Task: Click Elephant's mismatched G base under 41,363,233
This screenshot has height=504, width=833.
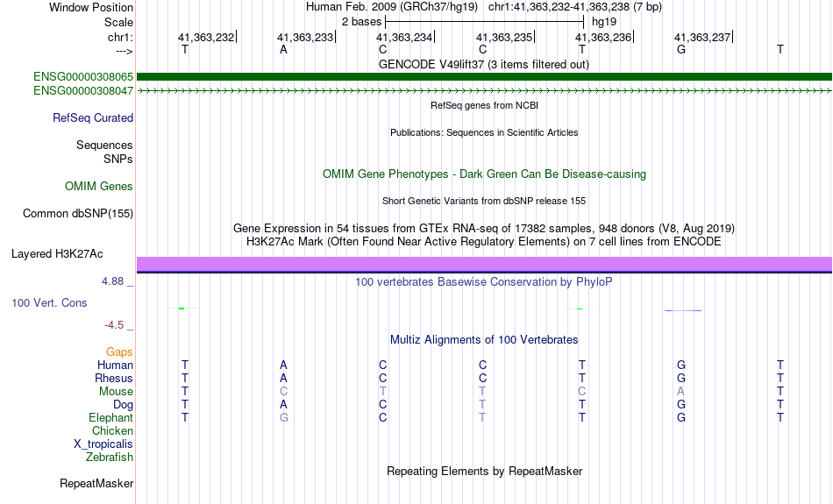Action: pos(284,418)
